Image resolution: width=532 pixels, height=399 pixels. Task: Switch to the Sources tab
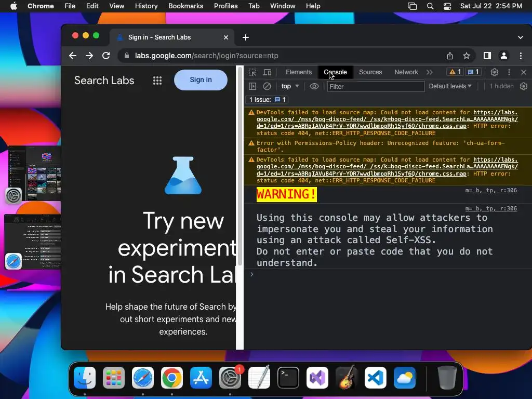pos(370,72)
